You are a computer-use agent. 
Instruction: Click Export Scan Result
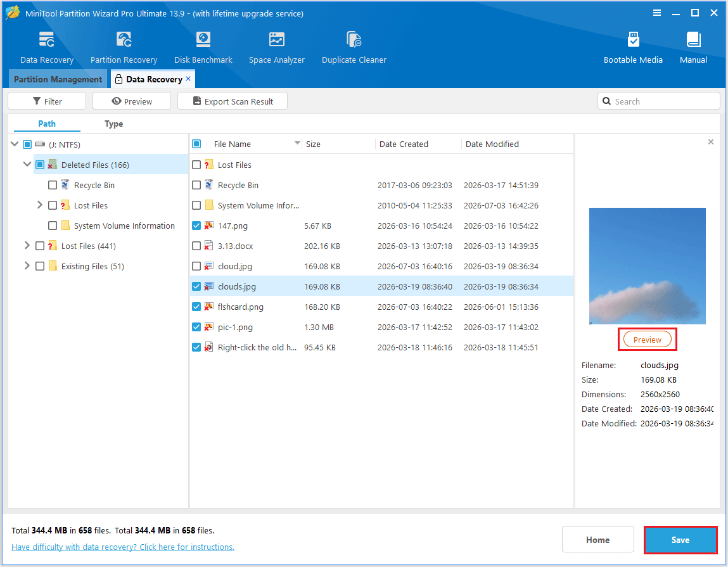233,101
